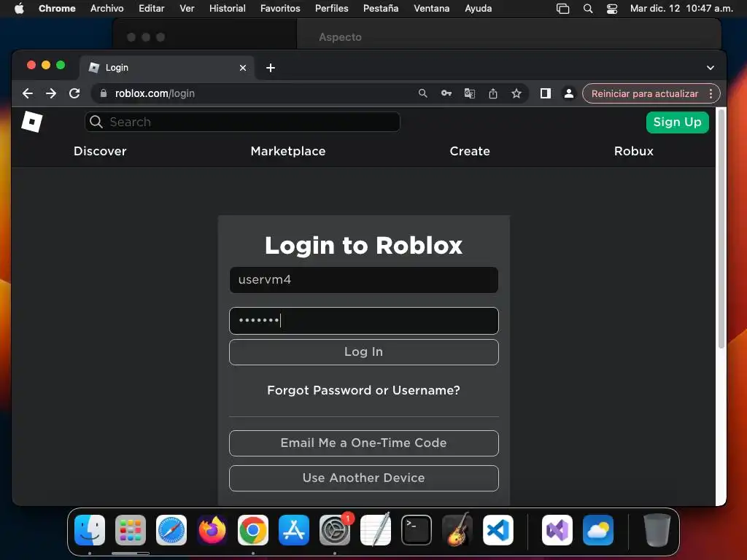Go back with the browser back arrow
This screenshot has width=747, height=560.
point(28,93)
